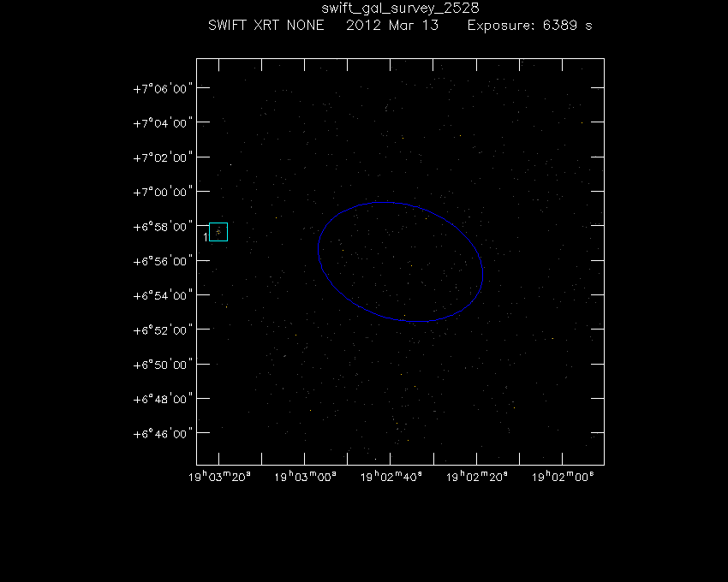Click declination label +6°50'00"
Screen dimensions: 728x582
[x=163, y=365]
